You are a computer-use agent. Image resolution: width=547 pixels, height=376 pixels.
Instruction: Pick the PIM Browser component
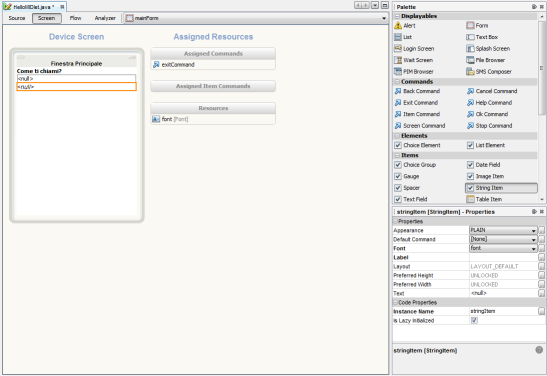[x=414, y=72]
